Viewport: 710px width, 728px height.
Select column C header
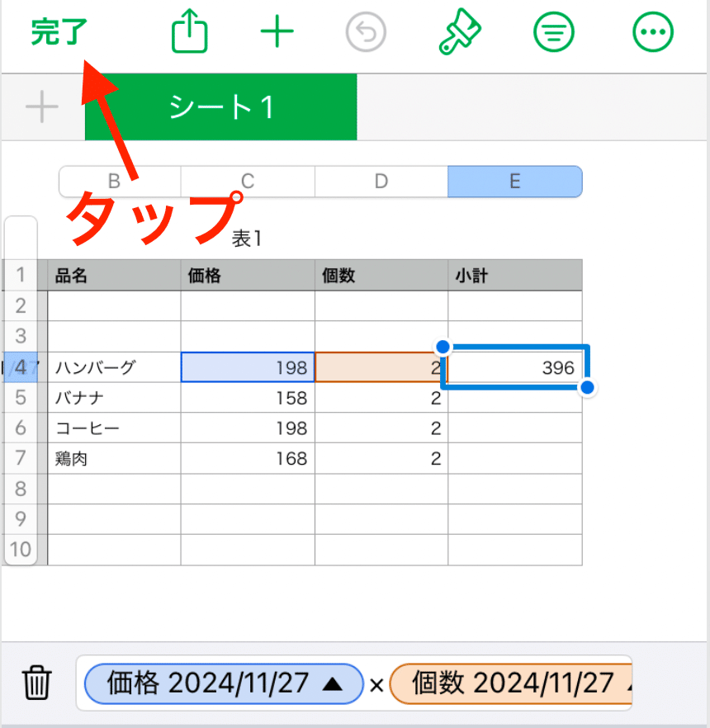[248, 181]
